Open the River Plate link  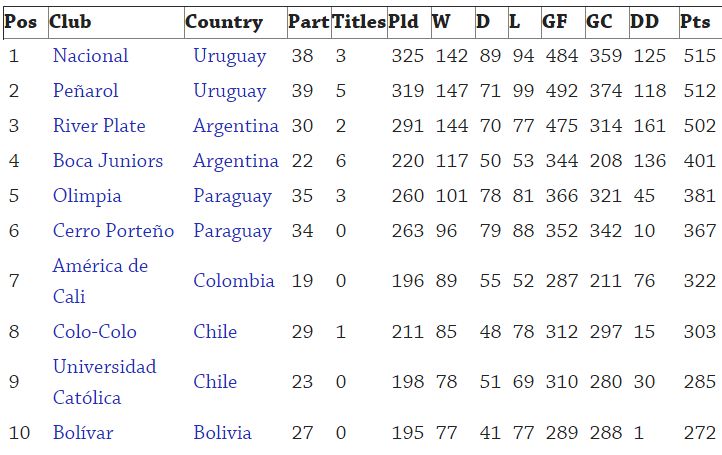tap(99, 126)
